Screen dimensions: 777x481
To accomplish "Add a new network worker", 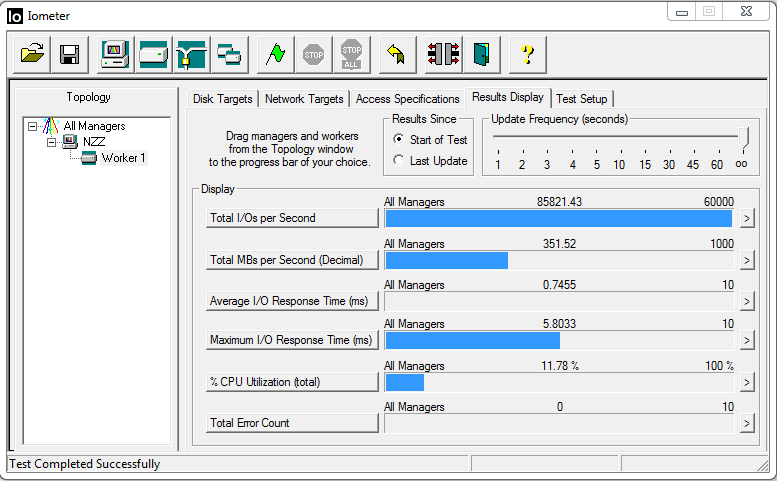I will [x=191, y=54].
